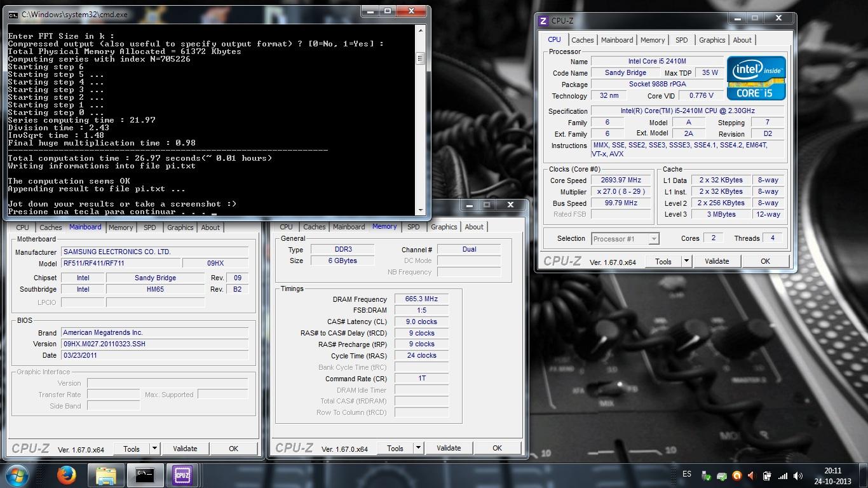Click the Level 3 cache 3 MBytes value

[721, 215]
